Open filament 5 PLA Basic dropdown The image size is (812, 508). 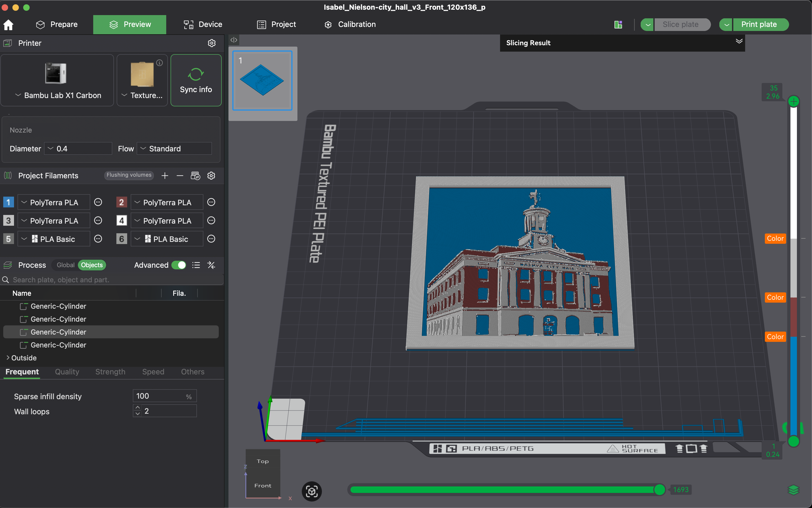coord(54,239)
